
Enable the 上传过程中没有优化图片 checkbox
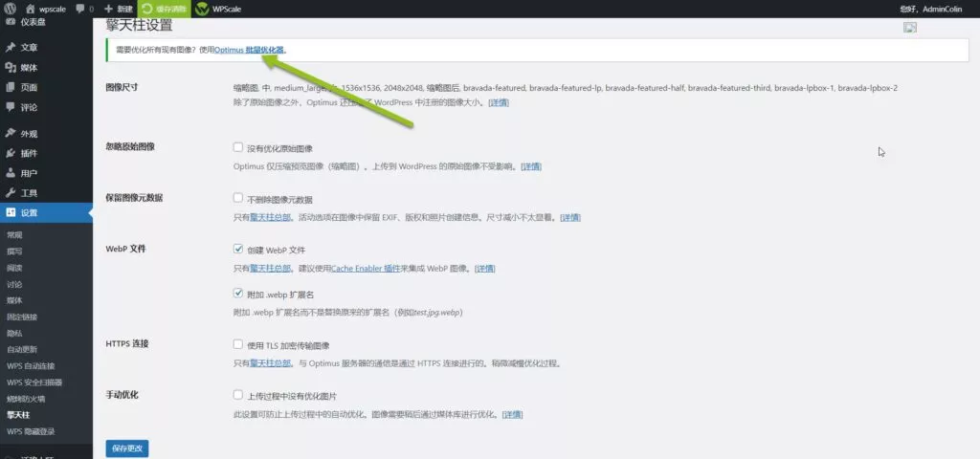(x=237, y=395)
